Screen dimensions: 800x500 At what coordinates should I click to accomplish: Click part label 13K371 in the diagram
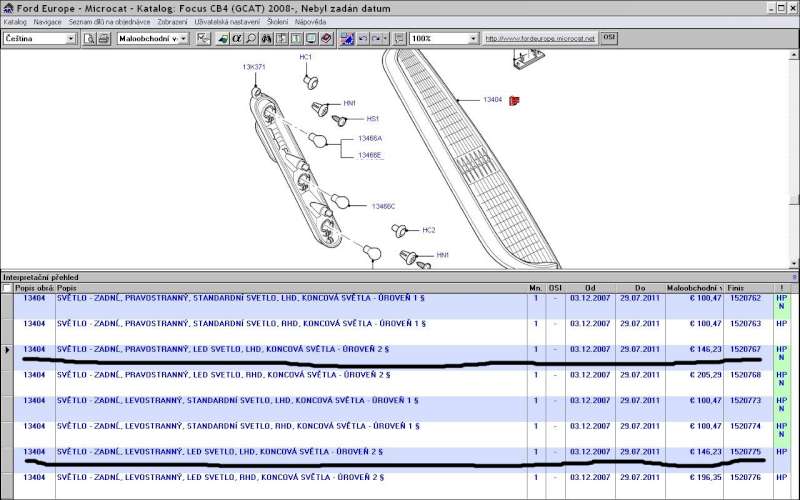coord(253,67)
